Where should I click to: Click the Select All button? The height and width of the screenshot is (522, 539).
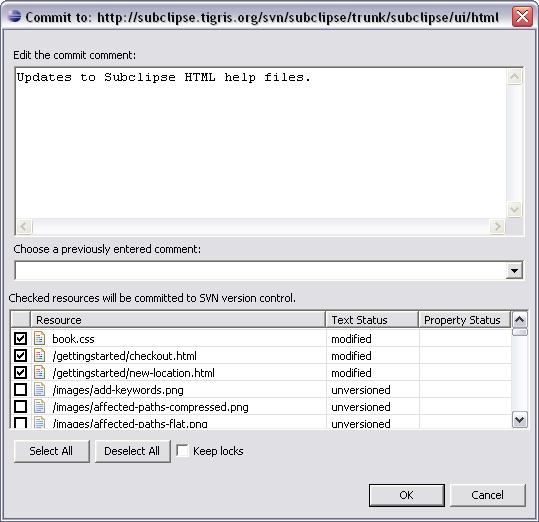[x=52, y=451]
